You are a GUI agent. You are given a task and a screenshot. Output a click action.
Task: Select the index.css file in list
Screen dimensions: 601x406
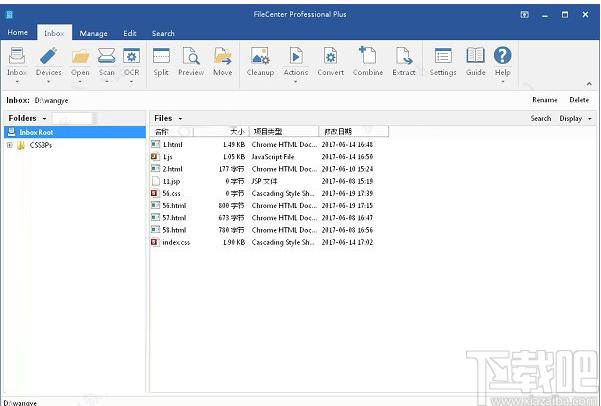coord(176,242)
